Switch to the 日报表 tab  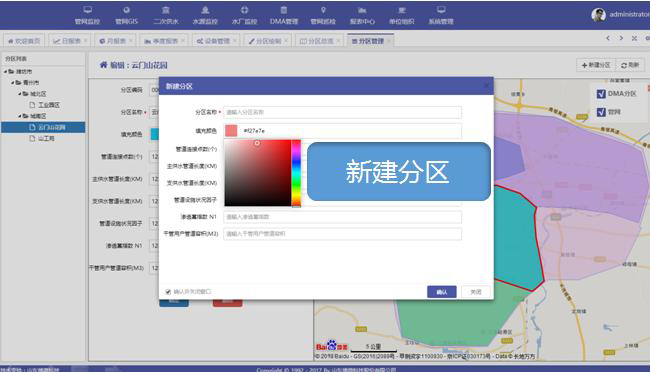(x=69, y=41)
